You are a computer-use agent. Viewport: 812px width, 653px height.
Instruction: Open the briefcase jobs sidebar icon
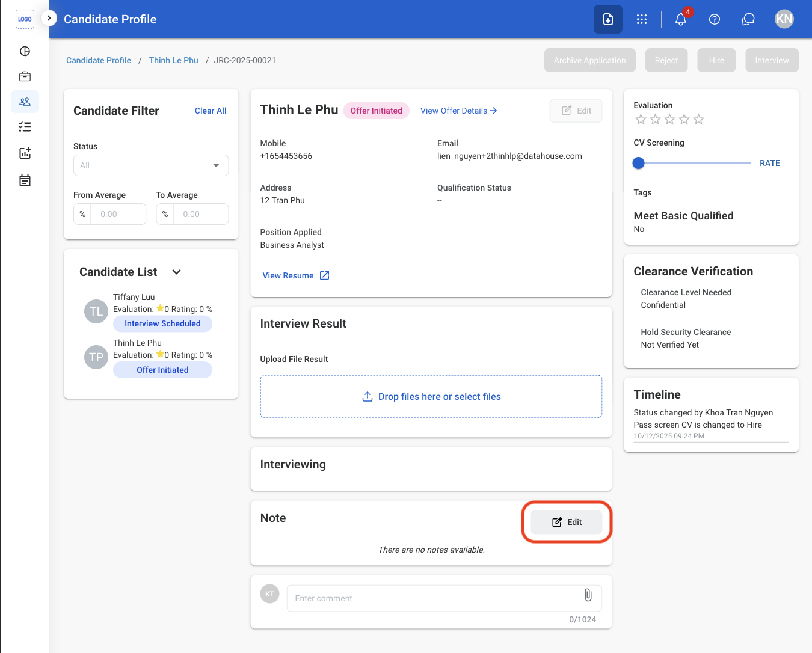point(25,76)
